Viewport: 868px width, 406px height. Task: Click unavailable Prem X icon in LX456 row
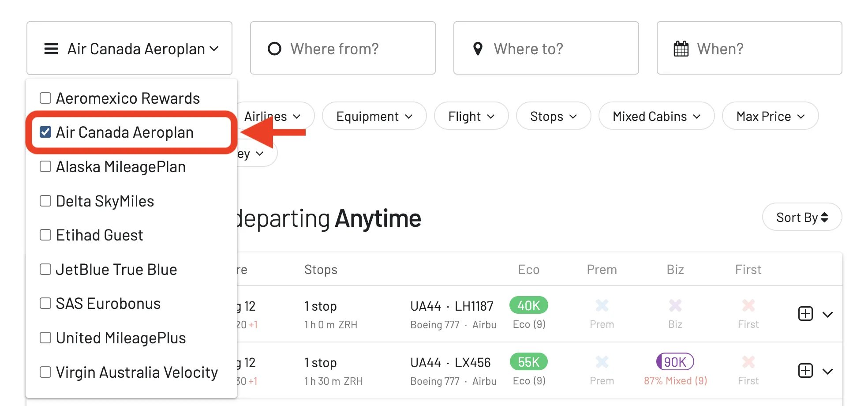(x=602, y=362)
